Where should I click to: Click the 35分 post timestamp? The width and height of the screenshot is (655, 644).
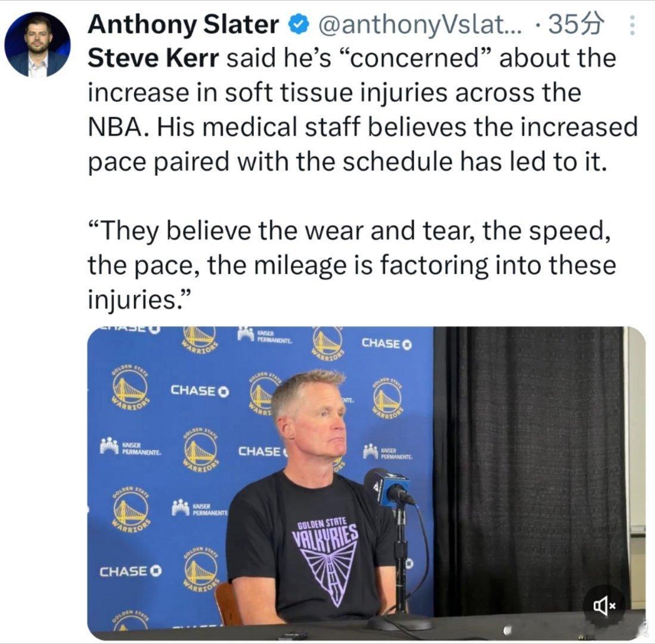click(576, 24)
